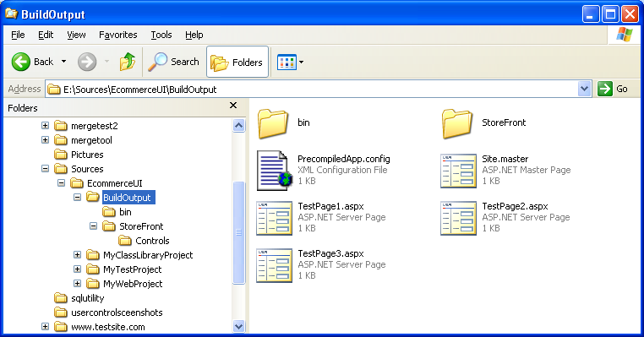The height and width of the screenshot is (337, 644).
Task: Click the scroll down arrow in Folders pane
Action: point(238,326)
